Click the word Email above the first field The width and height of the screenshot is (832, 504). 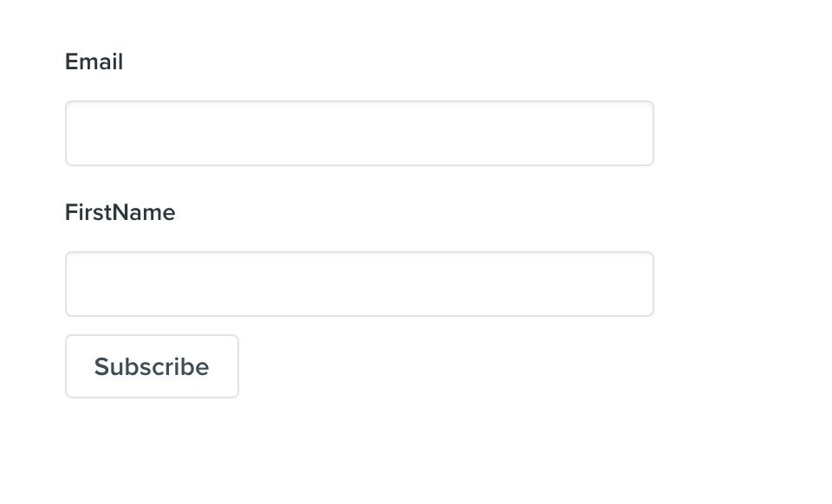pos(94,61)
